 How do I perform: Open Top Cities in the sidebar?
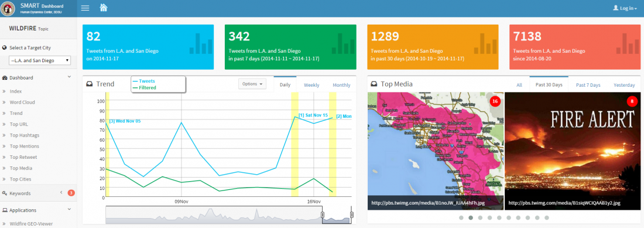20,179
